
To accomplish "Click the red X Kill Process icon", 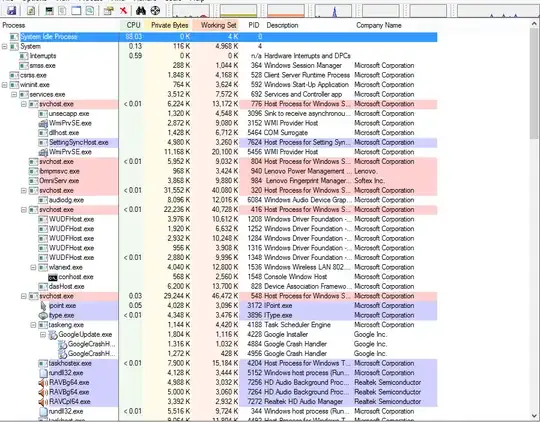I will pos(123,11).
